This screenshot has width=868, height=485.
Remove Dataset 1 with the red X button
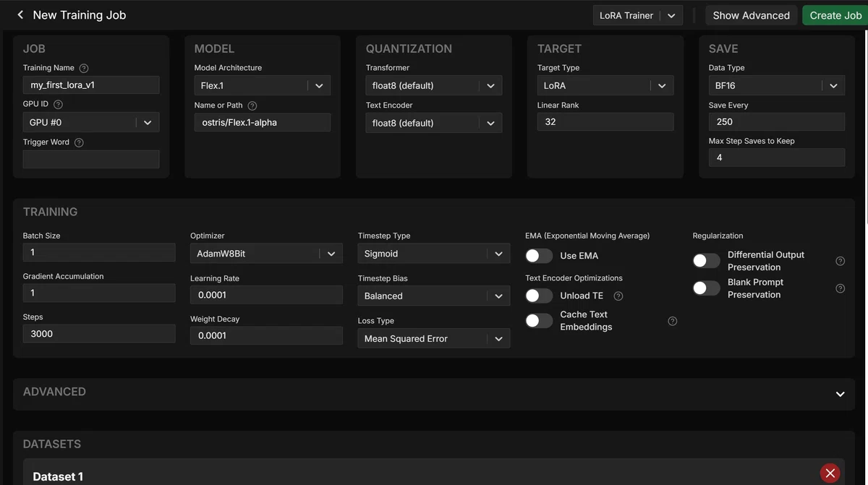[x=830, y=473]
